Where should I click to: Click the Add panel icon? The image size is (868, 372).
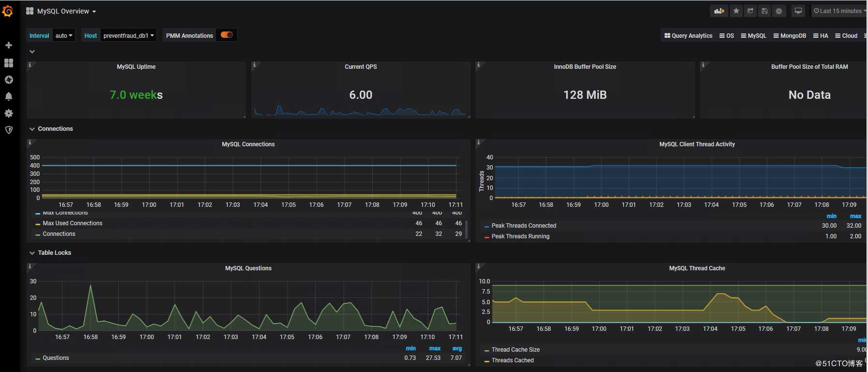[x=719, y=11]
